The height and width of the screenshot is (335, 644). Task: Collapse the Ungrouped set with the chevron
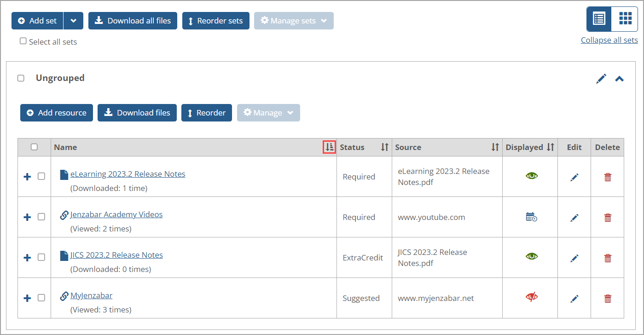pos(619,78)
